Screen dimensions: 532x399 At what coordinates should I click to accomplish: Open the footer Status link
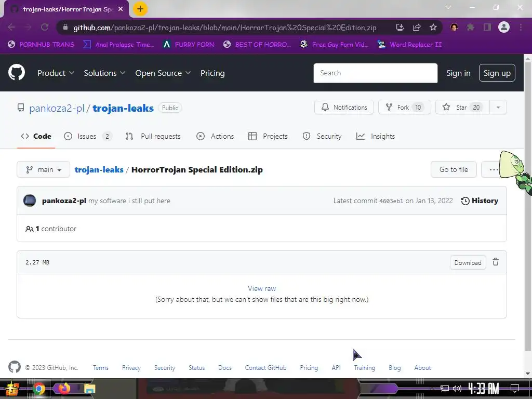pos(197,368)
